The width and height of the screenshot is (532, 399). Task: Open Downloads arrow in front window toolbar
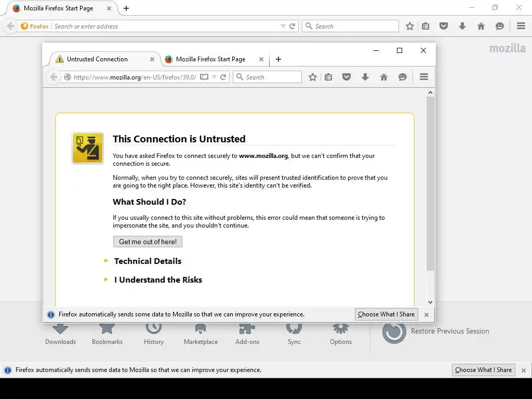click(365, 77)
